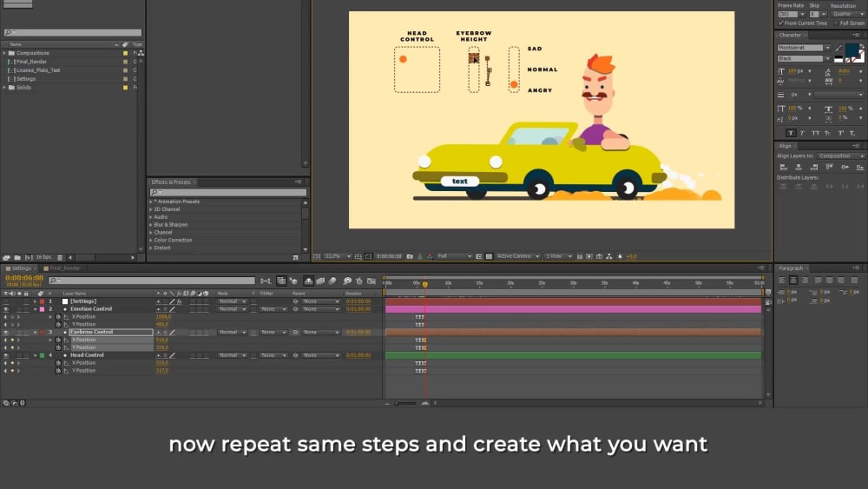Viewport: 868px width, 489px height.
Task: Open the Active Camera view dropdown
Action: click(517, 256)
